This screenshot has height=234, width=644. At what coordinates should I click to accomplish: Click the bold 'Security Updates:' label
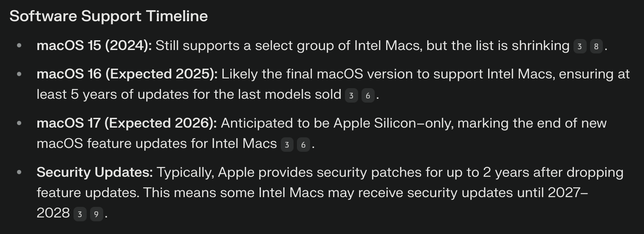[94, 173]
